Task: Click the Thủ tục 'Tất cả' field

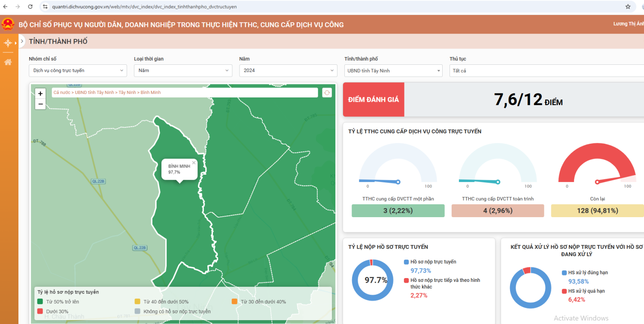Action: coord(547,71)
